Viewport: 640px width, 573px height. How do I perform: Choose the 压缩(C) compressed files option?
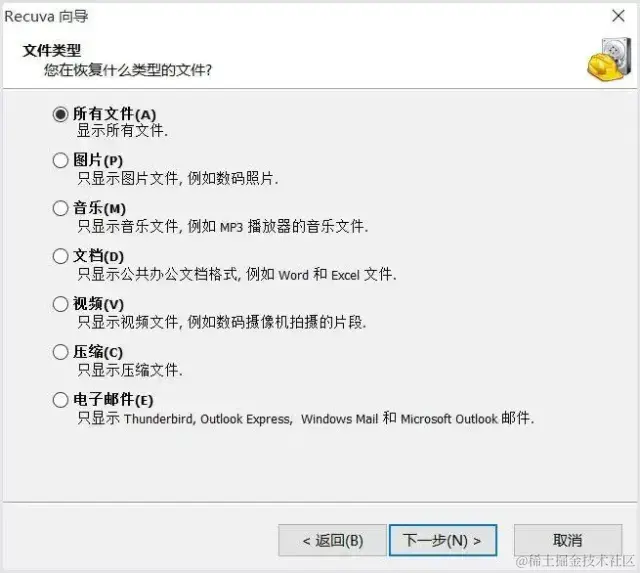(60, 352)
